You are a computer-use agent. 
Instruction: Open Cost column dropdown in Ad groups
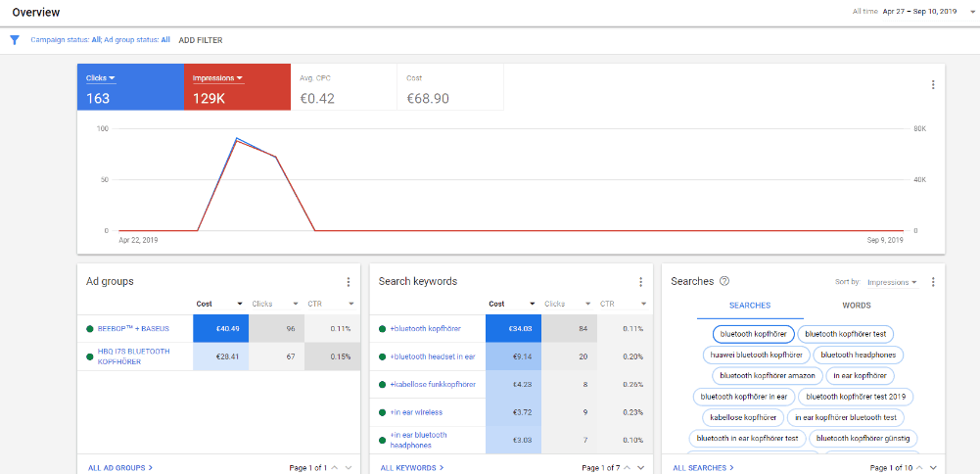(x=240, y=304)
